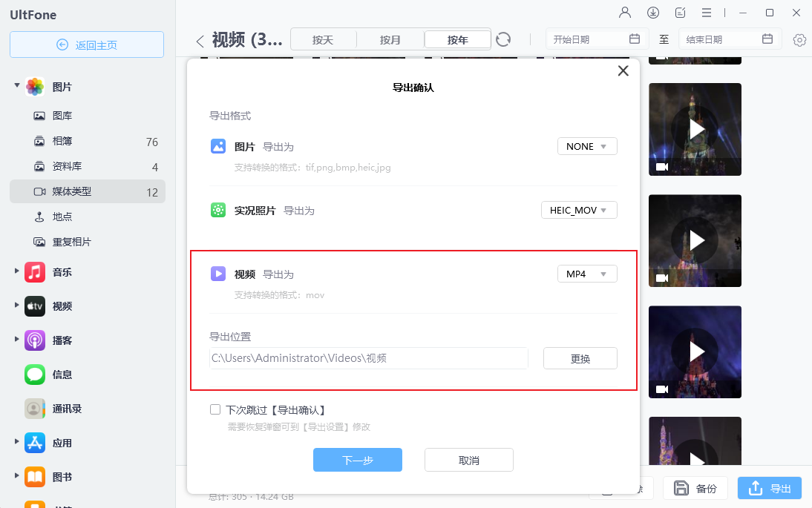
Task: Click the 视频 export format icon
Action: tap(218, 274)
